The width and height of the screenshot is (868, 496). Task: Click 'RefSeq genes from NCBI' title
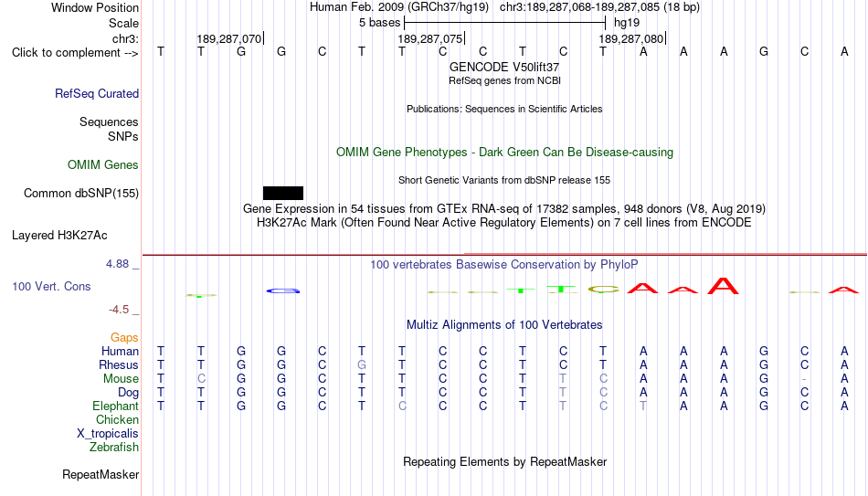click(505, 80)
